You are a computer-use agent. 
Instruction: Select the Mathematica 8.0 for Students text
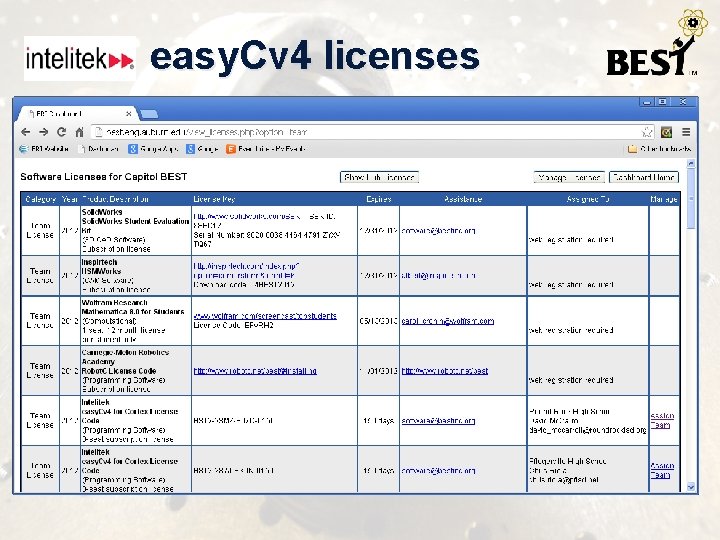pos(133,311)
